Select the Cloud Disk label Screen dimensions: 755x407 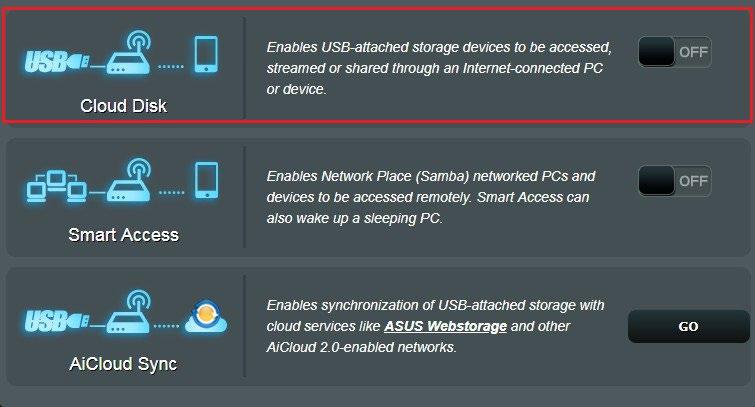click(x=123, y=105)
